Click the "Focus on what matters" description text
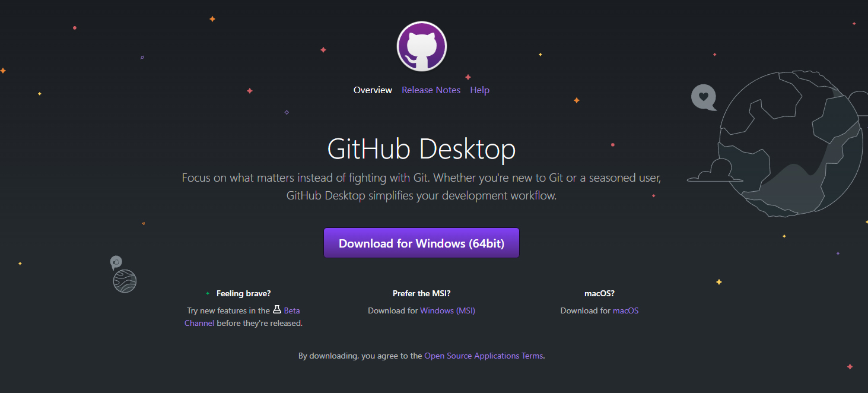Screen dimensions: 868x393 (421, 186)
